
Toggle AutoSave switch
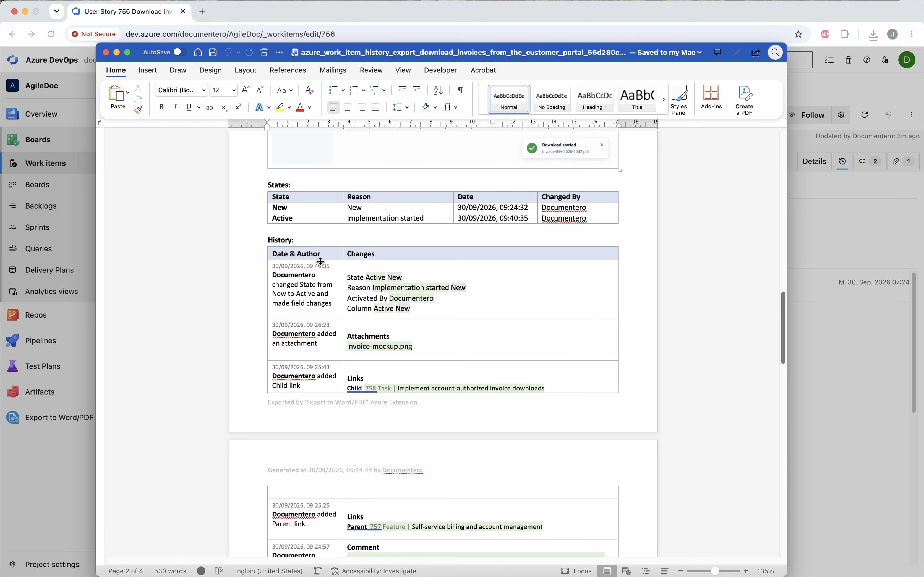point(180,52)
